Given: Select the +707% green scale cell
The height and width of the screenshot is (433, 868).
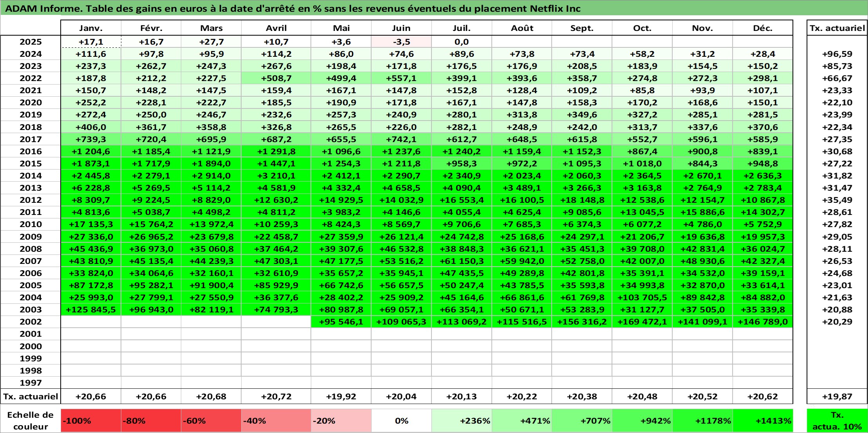Looking at the screenshot, I should point(582,421).
